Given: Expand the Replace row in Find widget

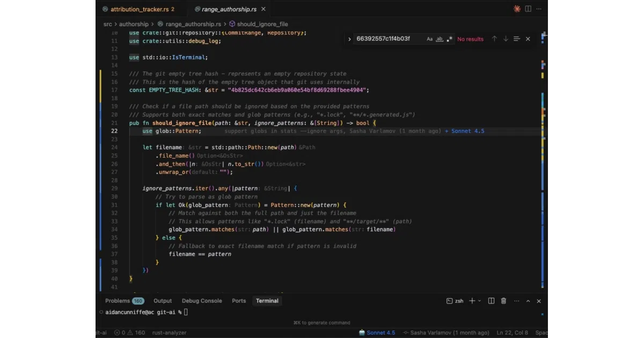Looking at the screenshot, I should pyautogui.click(x=349, y=39).
